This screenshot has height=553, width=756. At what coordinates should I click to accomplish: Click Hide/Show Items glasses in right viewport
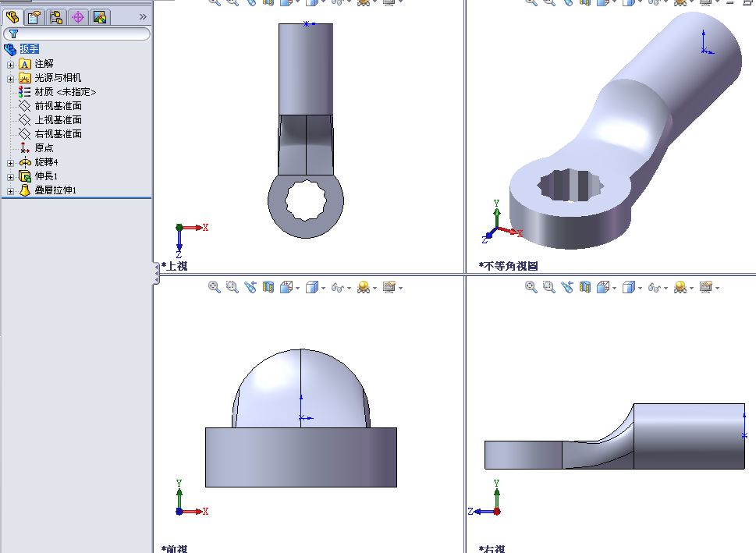pyautogui.click(x=654, y=288)
